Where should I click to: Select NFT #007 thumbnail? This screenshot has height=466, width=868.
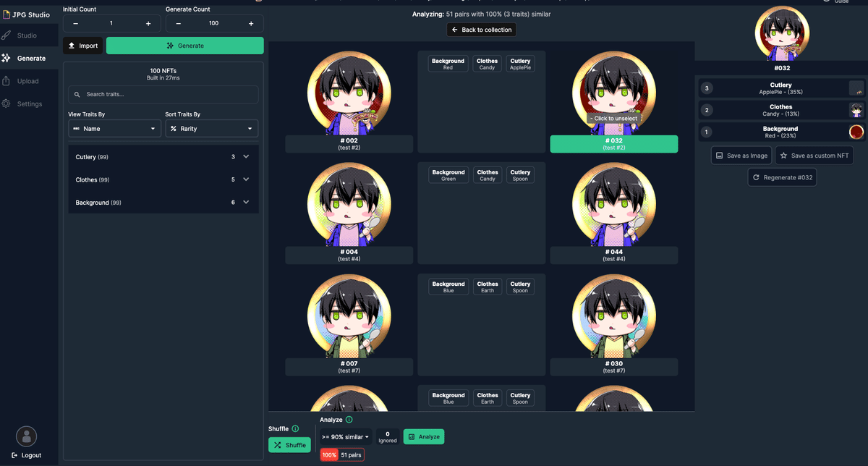pyautogui.click(x=349, y=315)
